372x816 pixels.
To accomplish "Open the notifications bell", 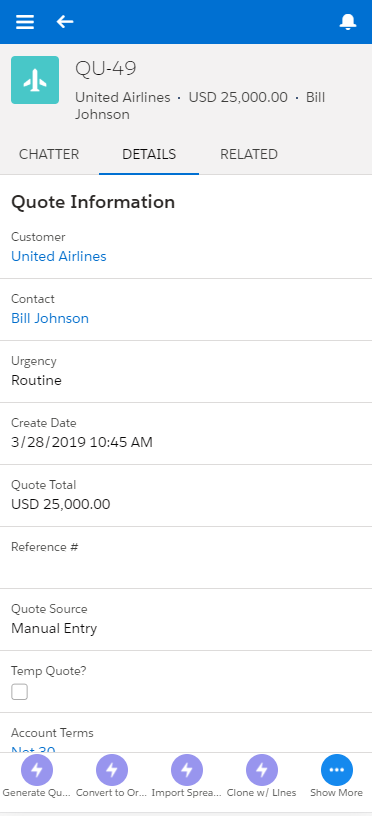I will [x=348, y=22].
